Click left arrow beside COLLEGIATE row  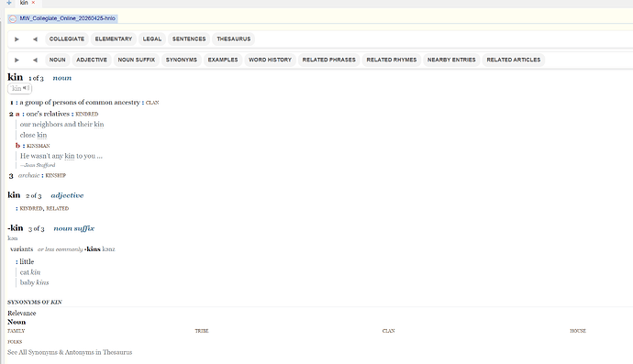click(35, 39)
